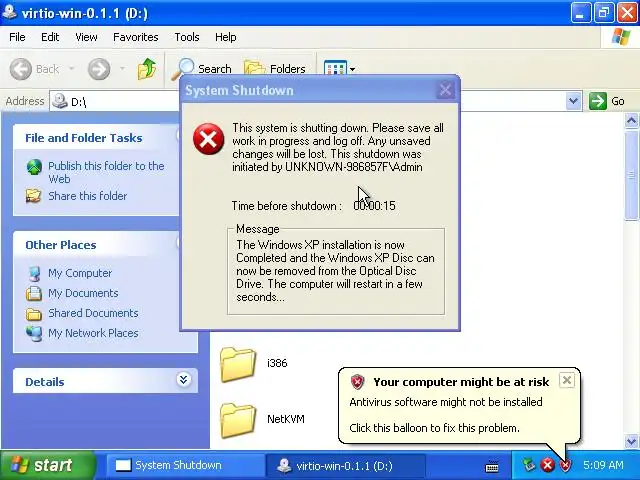Minimize the virtio-win Explorer window
This screenshot has width=640, height=480.
580,13
